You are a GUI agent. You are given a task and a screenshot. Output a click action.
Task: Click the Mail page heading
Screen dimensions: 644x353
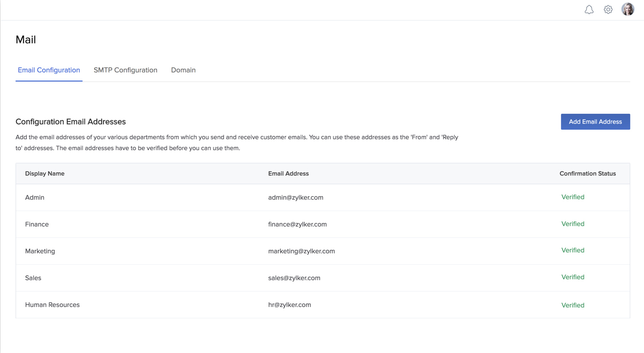point(26,40)
